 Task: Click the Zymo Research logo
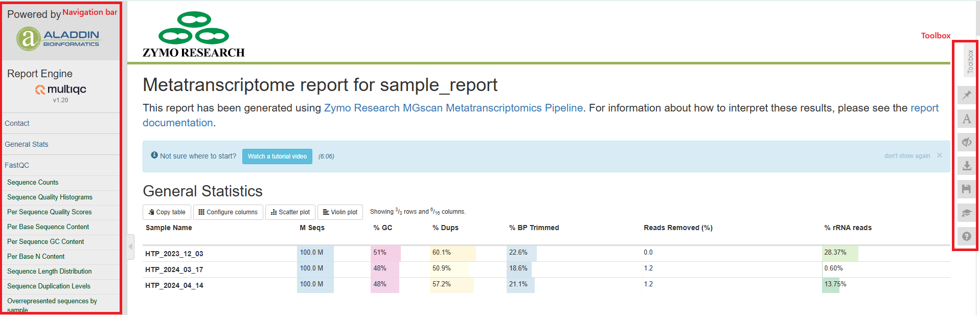click(x=194, y=35)
